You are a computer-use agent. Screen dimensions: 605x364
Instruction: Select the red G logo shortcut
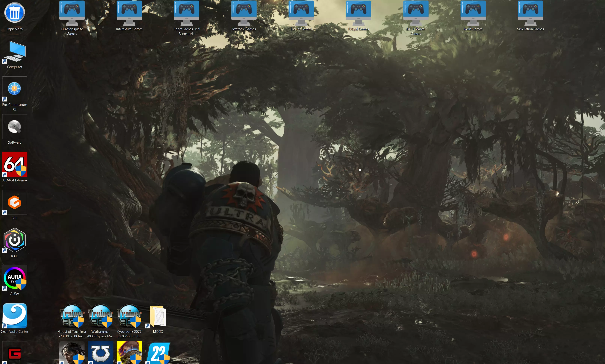[14, 353]
